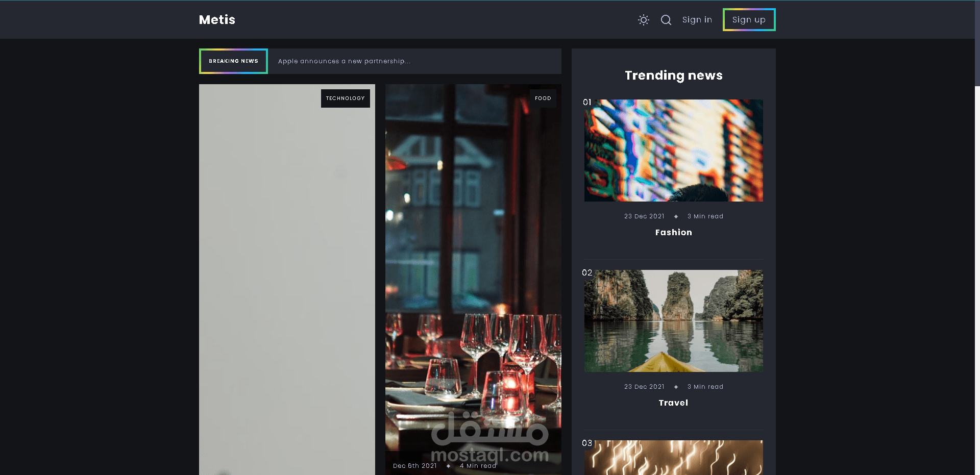Click the 4 Min read label
980x475 pixels.
click(478, 466)
